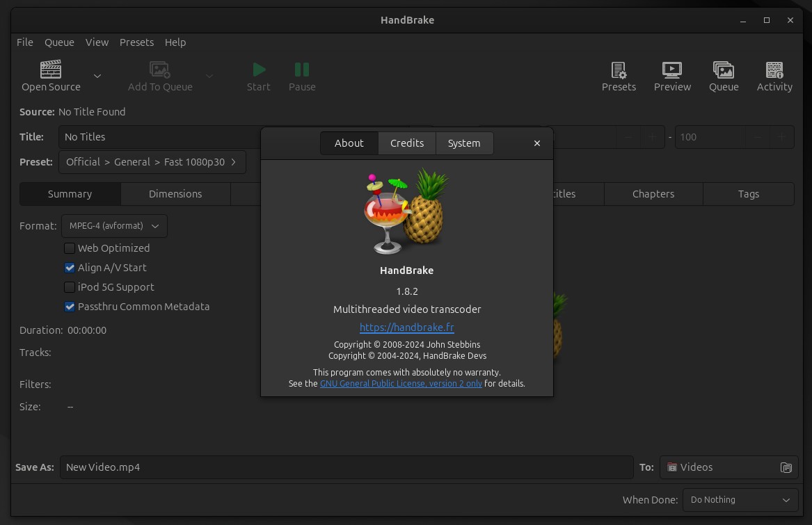Image resolution: width=812 pixels, height=525 pixels.
Task: Click the HandBrake cocktail pineapple logo
Action: click(x=406, y=211)
